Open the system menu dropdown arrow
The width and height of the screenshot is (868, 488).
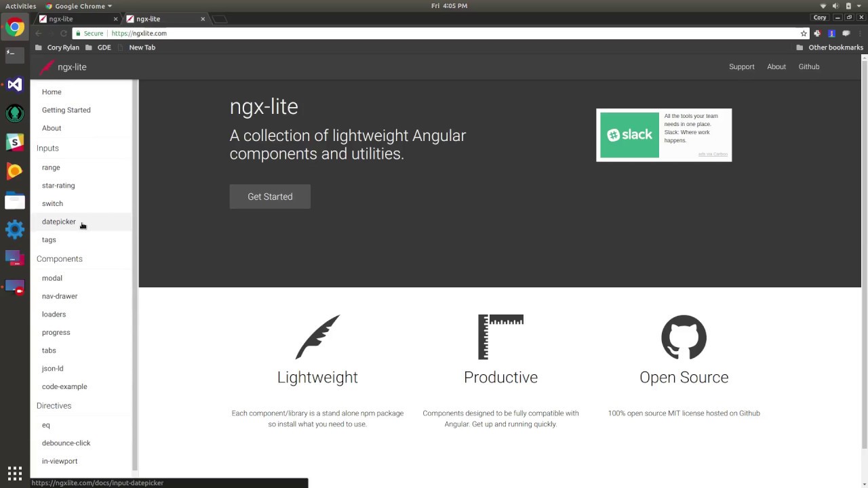tap(860, 6)
